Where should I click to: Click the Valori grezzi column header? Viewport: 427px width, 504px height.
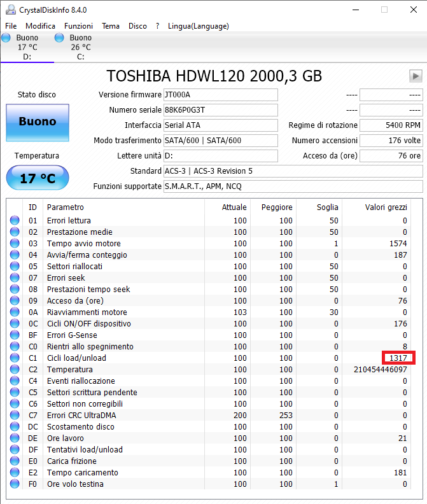pyautogui.click(x=377, y=207)
